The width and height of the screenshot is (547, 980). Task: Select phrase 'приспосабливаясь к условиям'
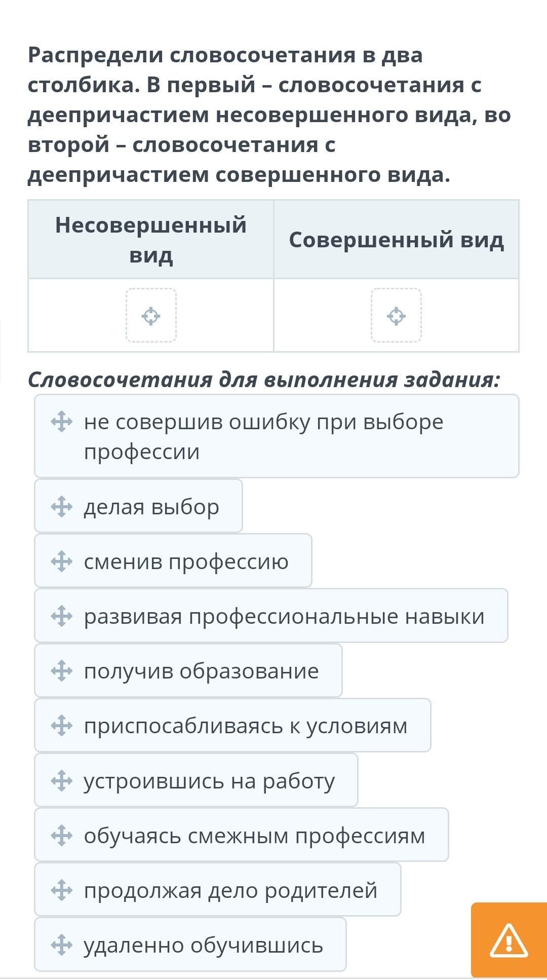(x=246, y=726)
